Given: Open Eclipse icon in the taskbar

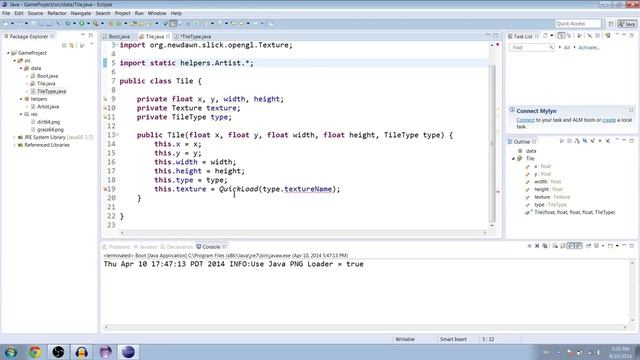Looking at the screenshot, I should [x=128, y=352].
